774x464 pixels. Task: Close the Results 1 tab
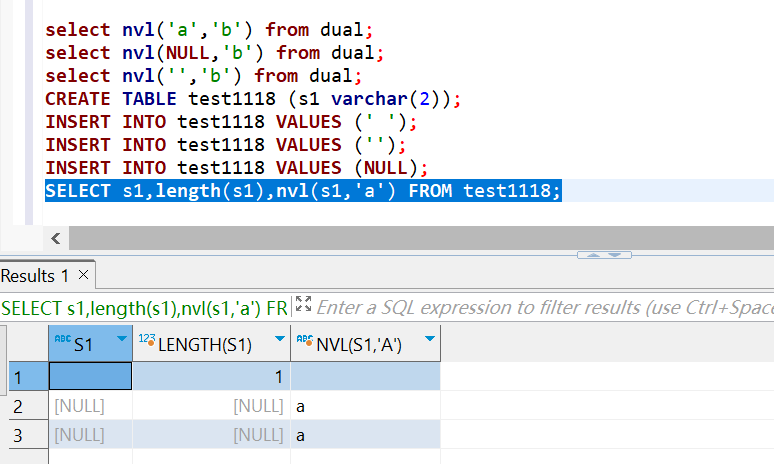coord(83,275)
